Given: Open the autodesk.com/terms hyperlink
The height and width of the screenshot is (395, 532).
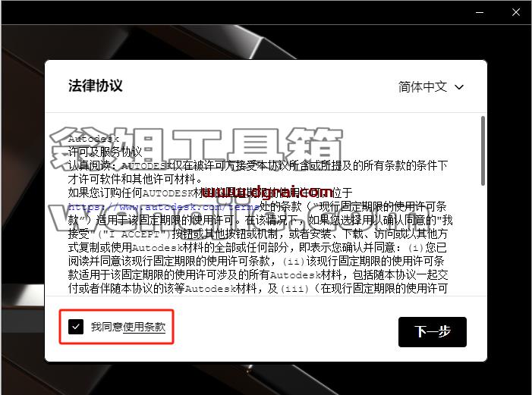Looking at the screenshot, I should coord(163,206).
